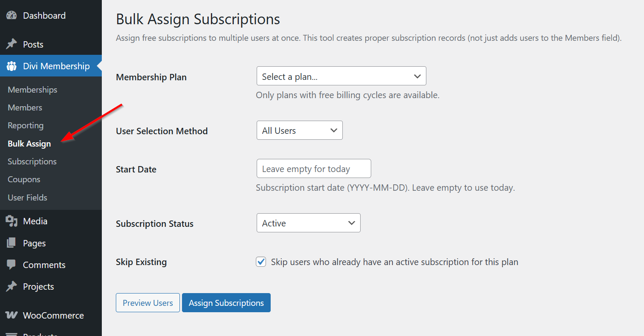This screenshot has width=644, height=336.
Task: Open the User Fields section
Action: (x=27, y=197)
